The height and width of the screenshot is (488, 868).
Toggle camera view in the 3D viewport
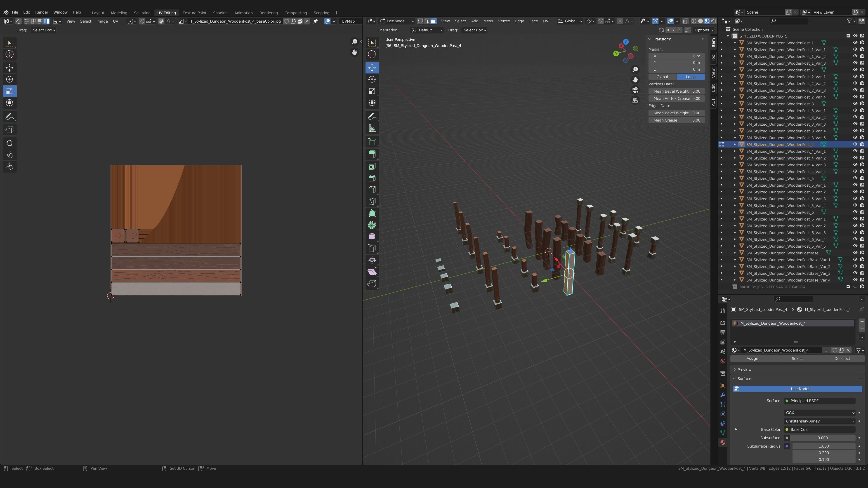[635, 90]
